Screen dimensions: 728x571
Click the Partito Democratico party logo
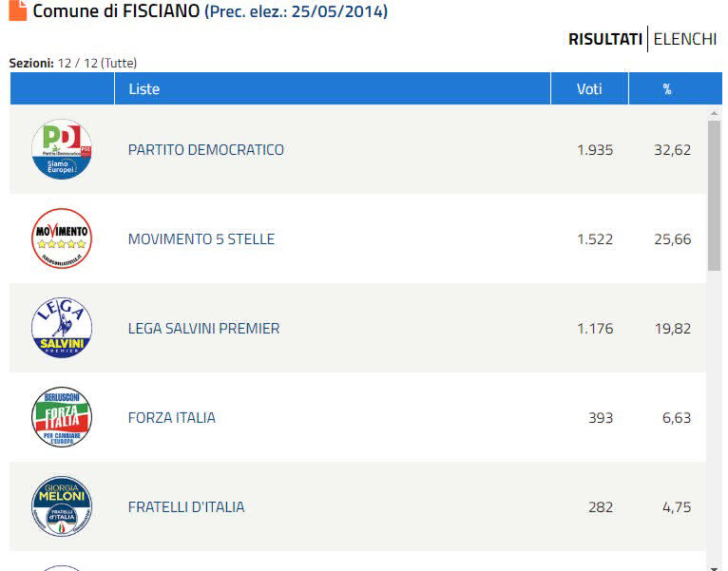click(62, 149)
